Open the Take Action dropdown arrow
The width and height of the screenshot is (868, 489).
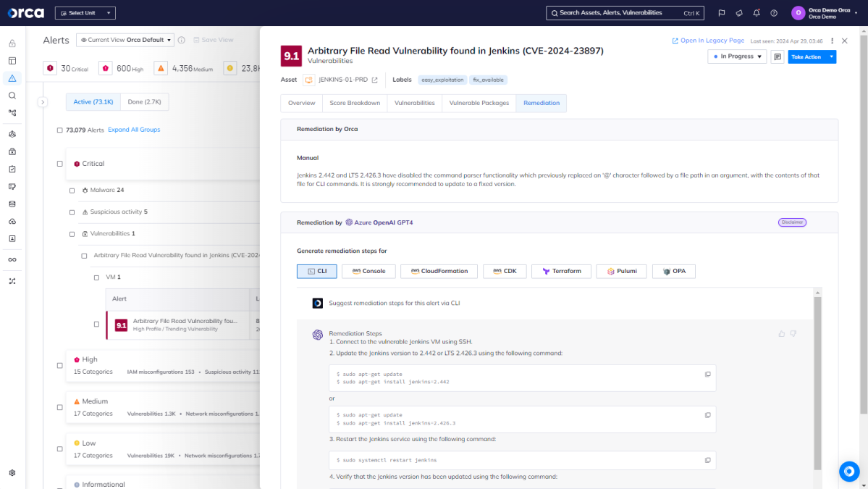[x=832, y=57]
